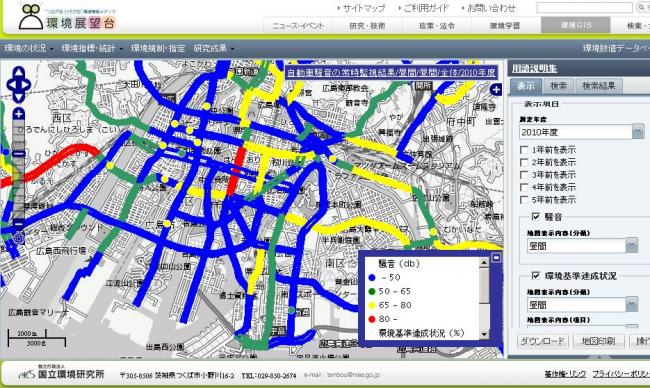Check the 4年前を表示 checkbox

tap(524, 187)
